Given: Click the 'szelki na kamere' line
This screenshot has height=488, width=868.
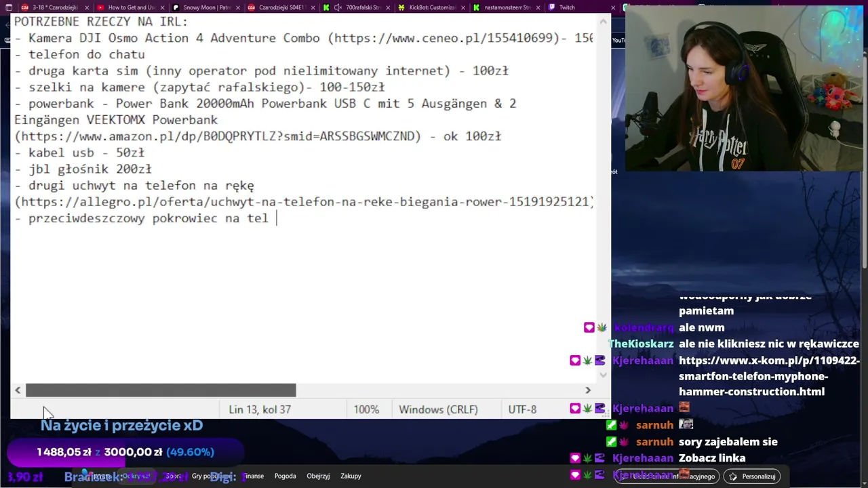Looking at the screenshot, I should [199, 87].
